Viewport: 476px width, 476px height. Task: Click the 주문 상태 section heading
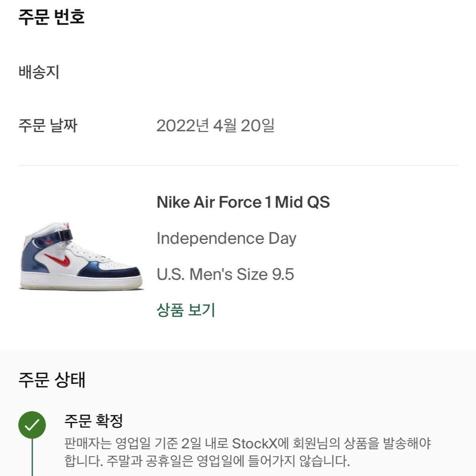pyautogui.click(x=52, y=380)
